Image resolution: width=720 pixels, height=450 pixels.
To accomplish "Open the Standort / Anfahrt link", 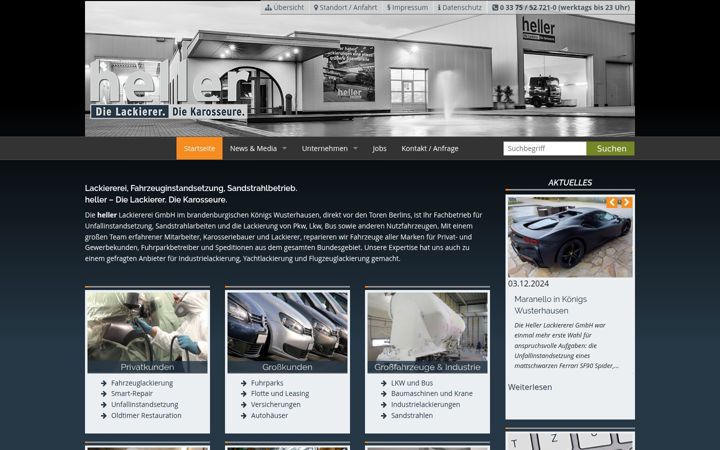I will click(348, 7).
